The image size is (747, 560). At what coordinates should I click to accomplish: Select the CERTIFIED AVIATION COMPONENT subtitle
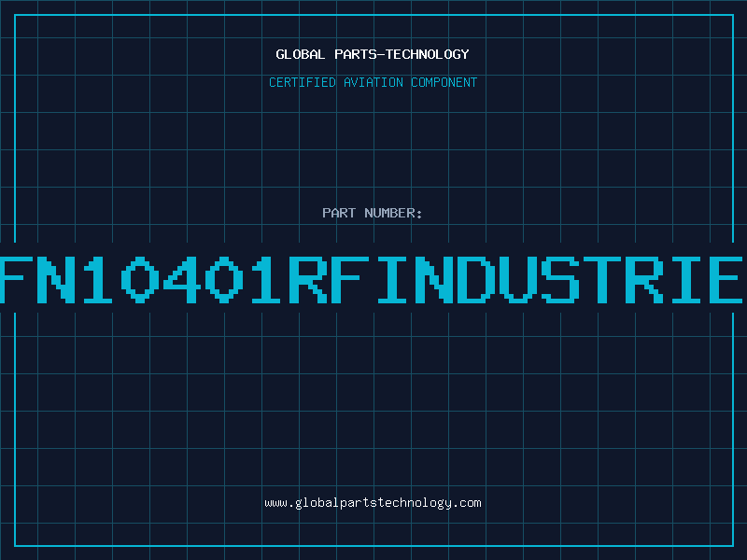373,82
